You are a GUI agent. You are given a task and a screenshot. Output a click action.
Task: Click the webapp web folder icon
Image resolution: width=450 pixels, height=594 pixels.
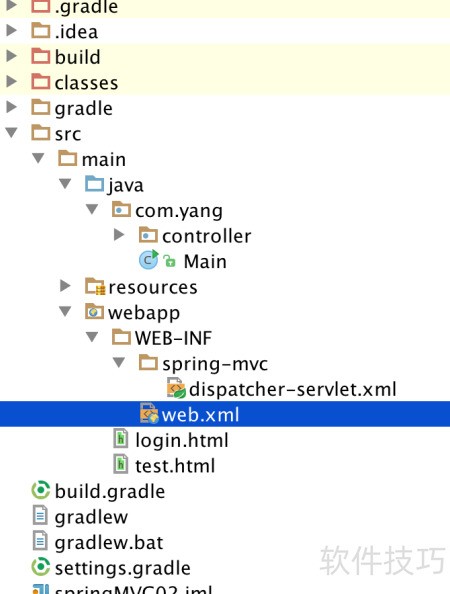(94, 311)
